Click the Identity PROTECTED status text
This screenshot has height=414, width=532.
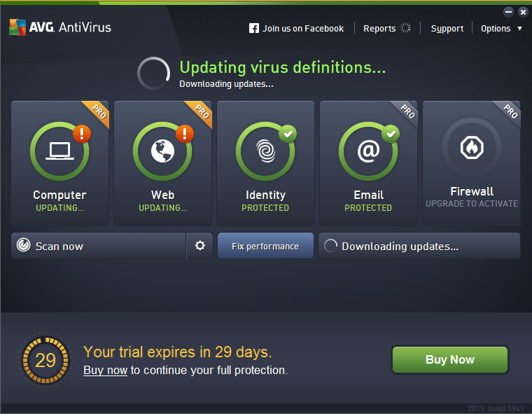pos(265,208)
